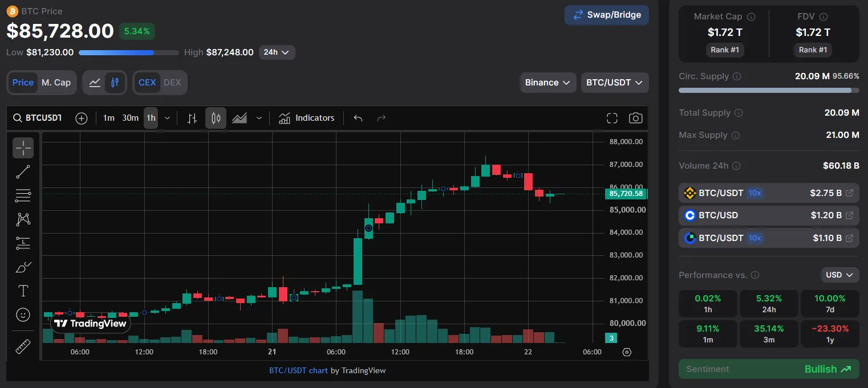The width and height of the screenshot is (868, 388).
Task: Switch chart to bars style
Action: pos(192,118)
